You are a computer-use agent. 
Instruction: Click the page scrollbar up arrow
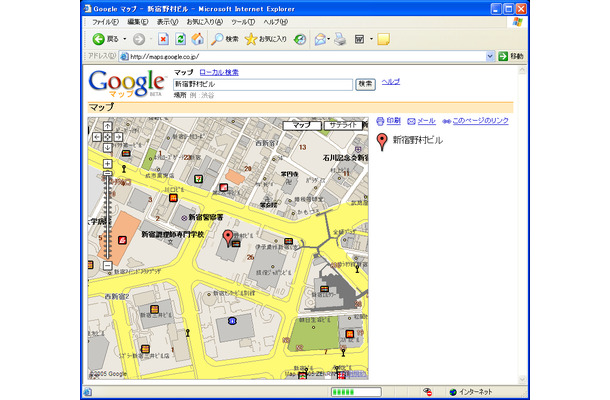[x=522, y=70]
